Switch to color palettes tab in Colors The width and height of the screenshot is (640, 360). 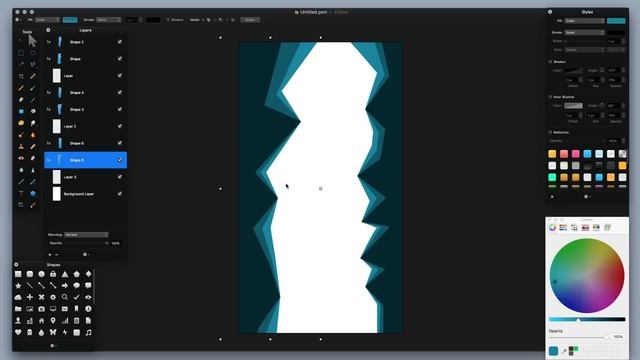pyautogui.click(x=574, y=228)
